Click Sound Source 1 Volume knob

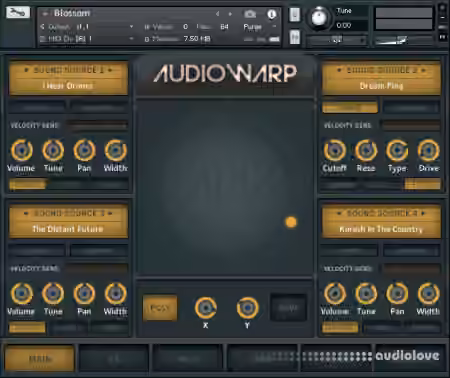click(22, 150)
